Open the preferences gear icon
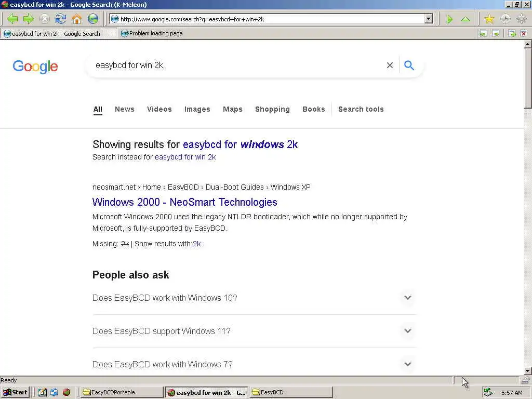 (522, 19)
